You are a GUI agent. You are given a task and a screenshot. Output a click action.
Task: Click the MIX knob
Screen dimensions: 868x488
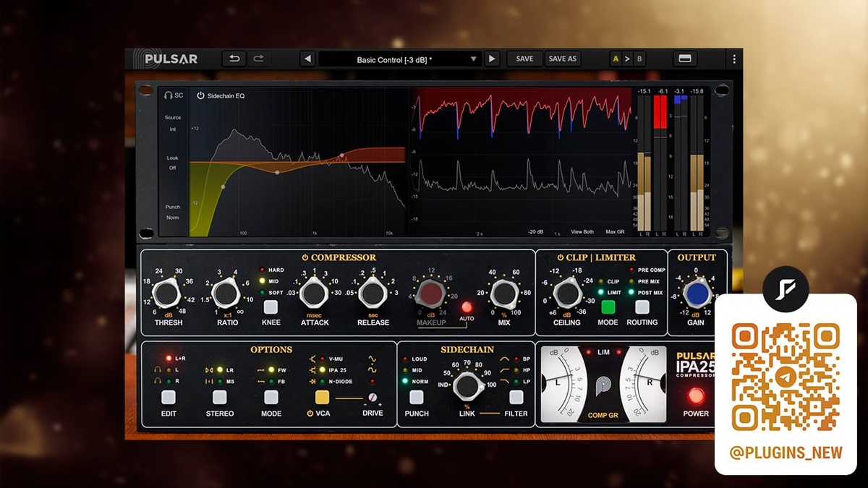click(503, 294)
